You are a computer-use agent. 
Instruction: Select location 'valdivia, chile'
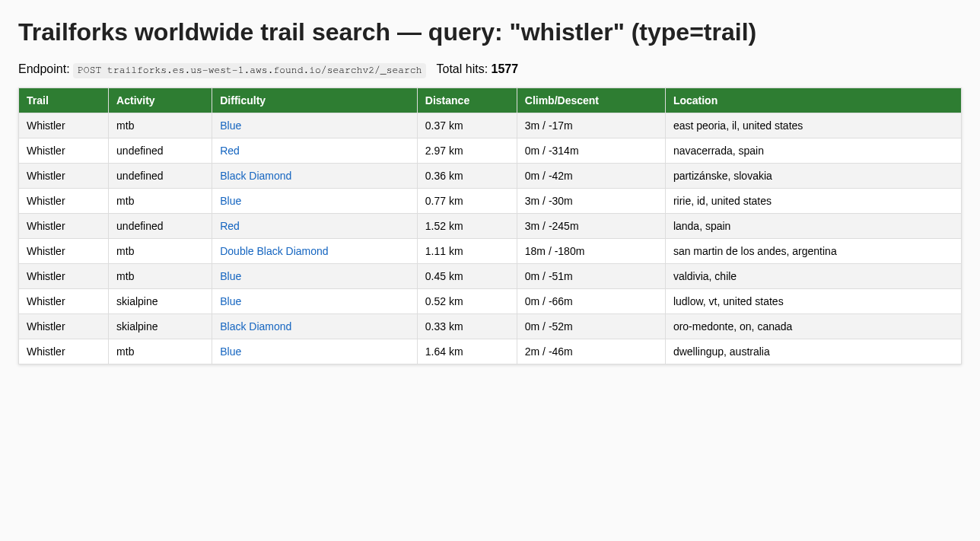point(705,276)
